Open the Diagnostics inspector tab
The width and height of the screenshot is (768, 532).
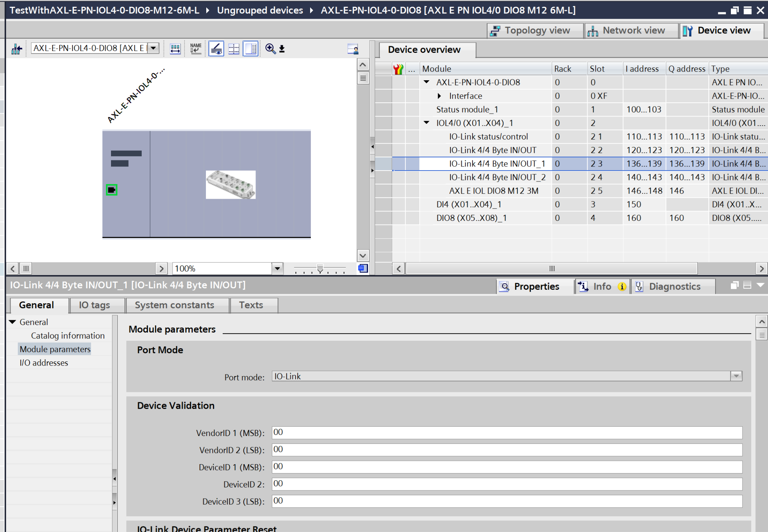pos(673,286)
